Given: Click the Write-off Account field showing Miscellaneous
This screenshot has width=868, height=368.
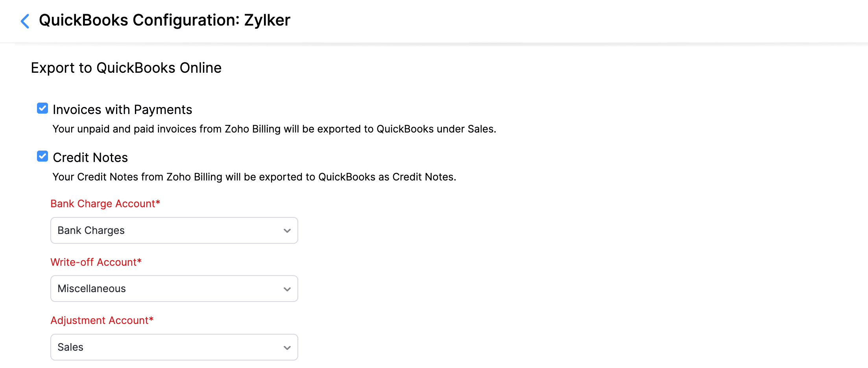Looking at the screenshot, I should click(174, 289).
